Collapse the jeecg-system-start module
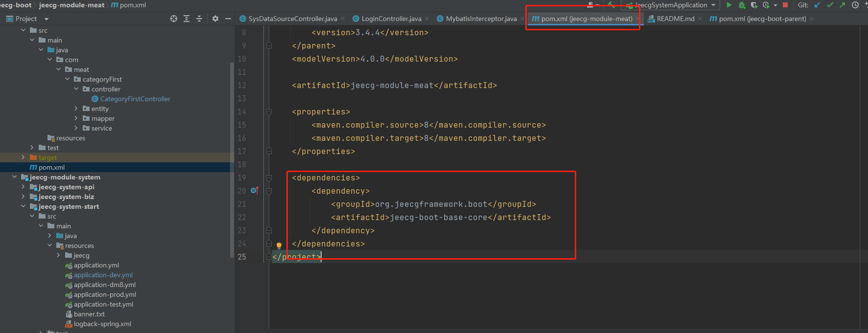The image size is (868, 333). point(23,206)
